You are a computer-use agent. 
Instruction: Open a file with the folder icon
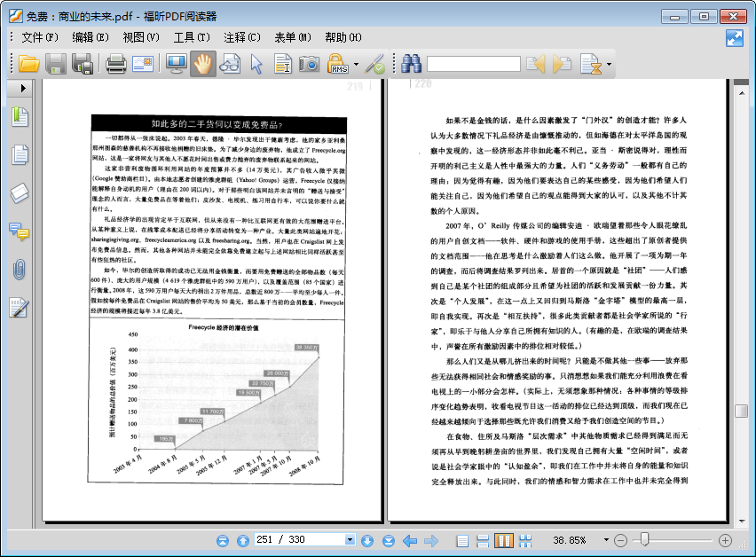pyautogui.click(x=29, y=63)
